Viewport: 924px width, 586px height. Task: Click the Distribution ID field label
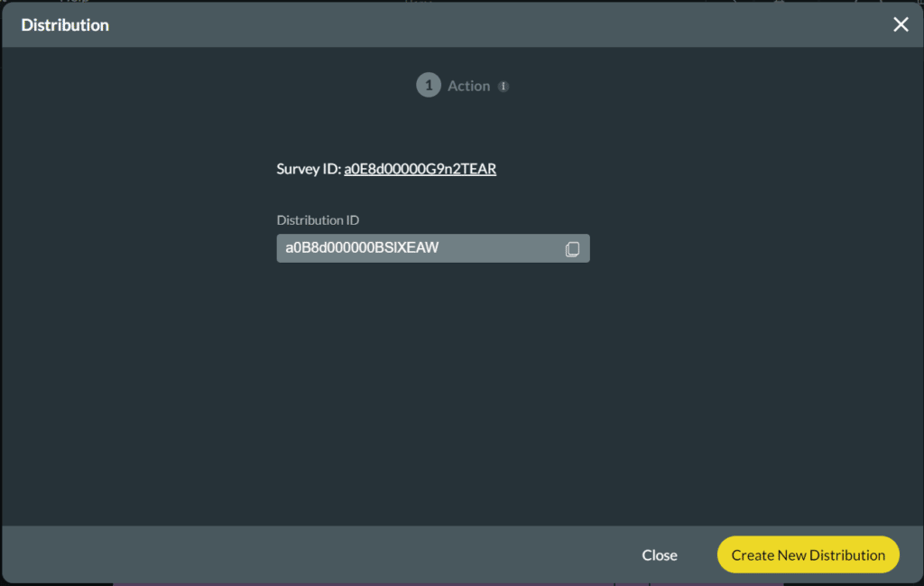(x=318, y=220)
